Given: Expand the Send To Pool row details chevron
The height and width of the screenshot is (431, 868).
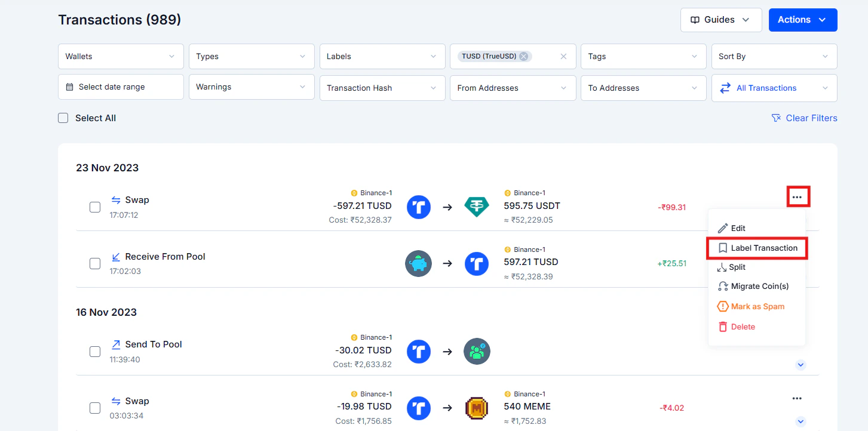Looking at the screenshot, I should [801, 365].
